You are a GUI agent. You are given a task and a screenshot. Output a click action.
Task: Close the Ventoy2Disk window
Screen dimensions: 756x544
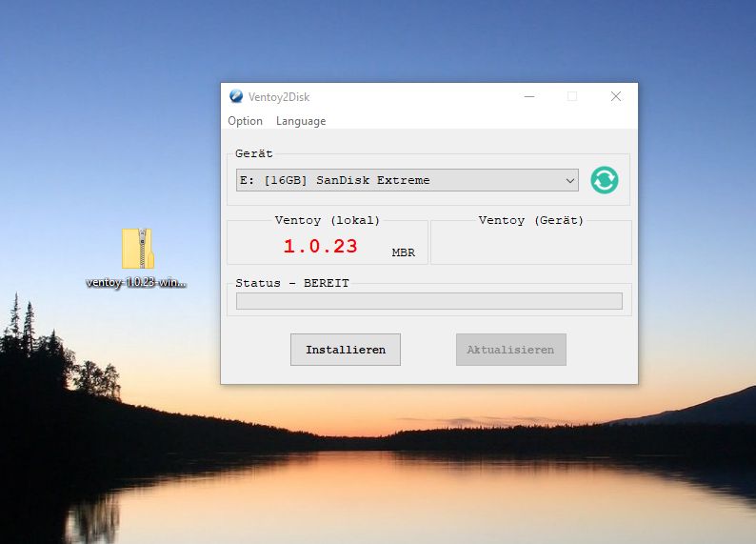click(616, 96)
